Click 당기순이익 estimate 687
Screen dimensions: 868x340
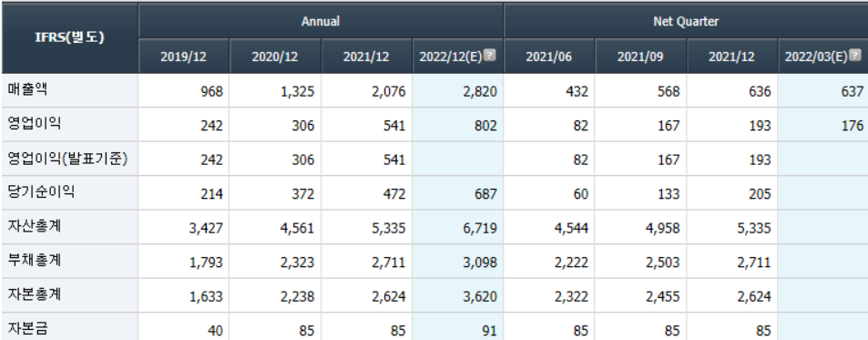[x=486, y=194]
